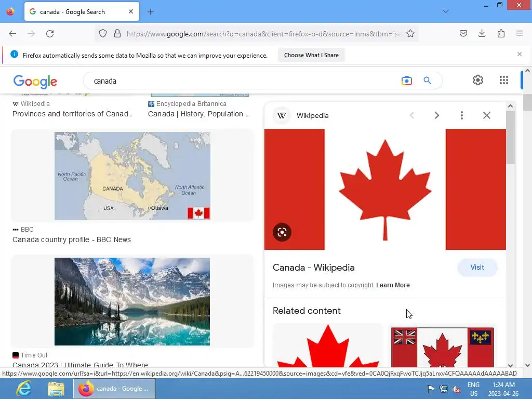The width and height of the screenshot is (532, 399).
Task: Open preview panel three-dot options menu
Action: tap(462, 115)
